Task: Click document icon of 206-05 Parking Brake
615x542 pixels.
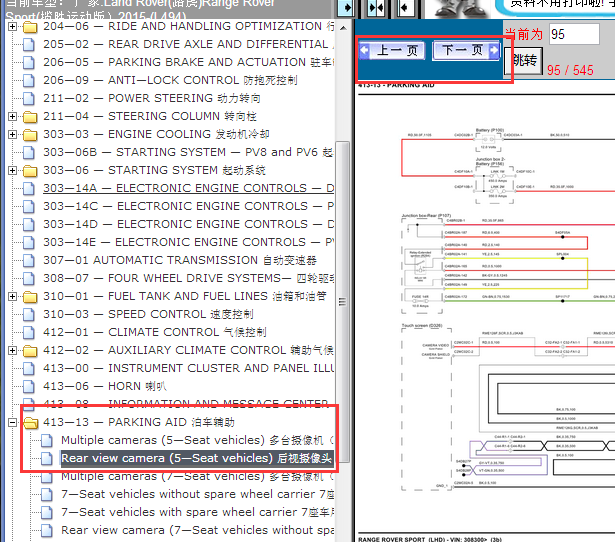Action: [29, 62]
